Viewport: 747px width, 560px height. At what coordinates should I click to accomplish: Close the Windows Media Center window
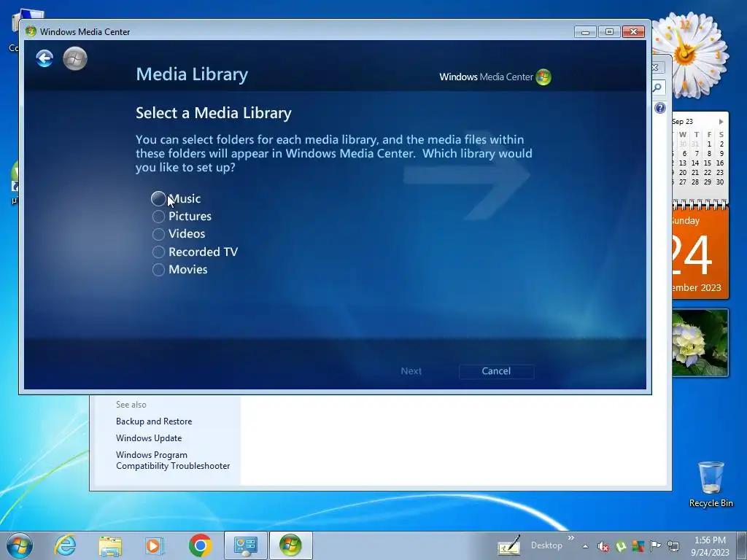634,32
